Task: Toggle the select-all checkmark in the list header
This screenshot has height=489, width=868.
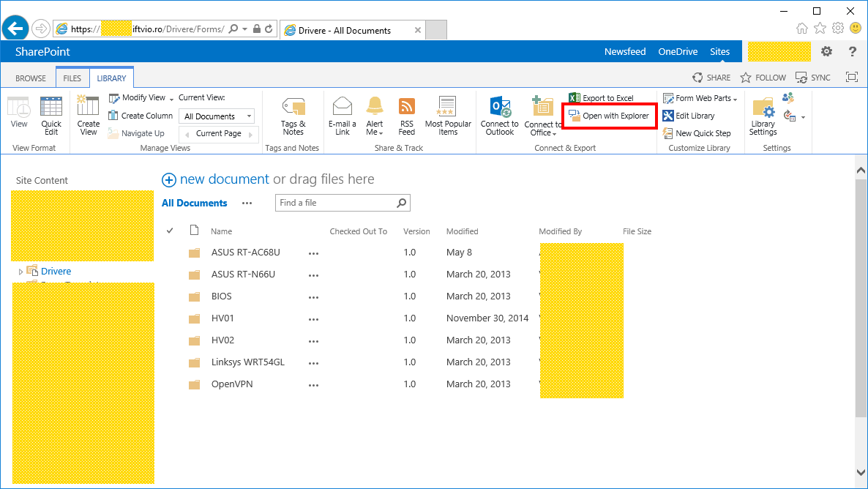Action: [x=170, y=231]
